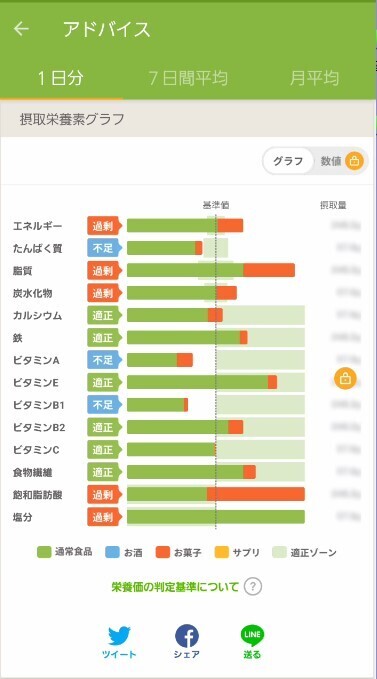
Task: Tap the green 通常食品 legend swatch
Action: click(x=44, y=552)
